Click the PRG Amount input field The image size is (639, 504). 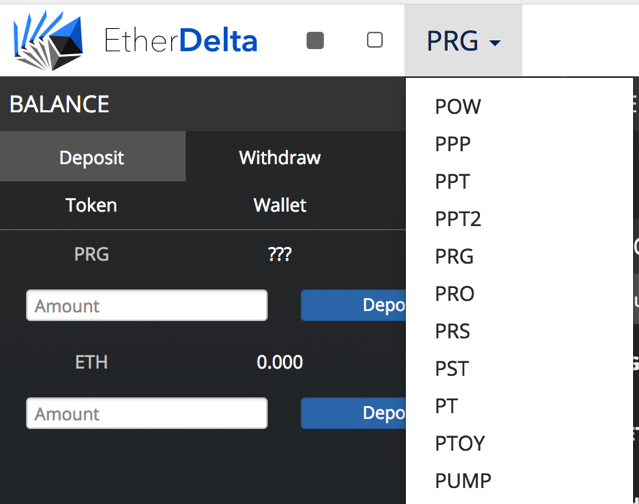(146, 306)
